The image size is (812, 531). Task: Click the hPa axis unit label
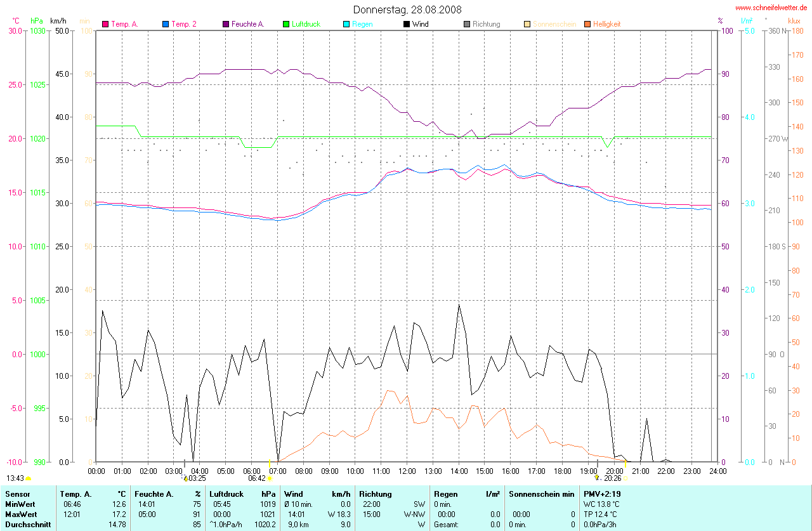tap(36, 21)
